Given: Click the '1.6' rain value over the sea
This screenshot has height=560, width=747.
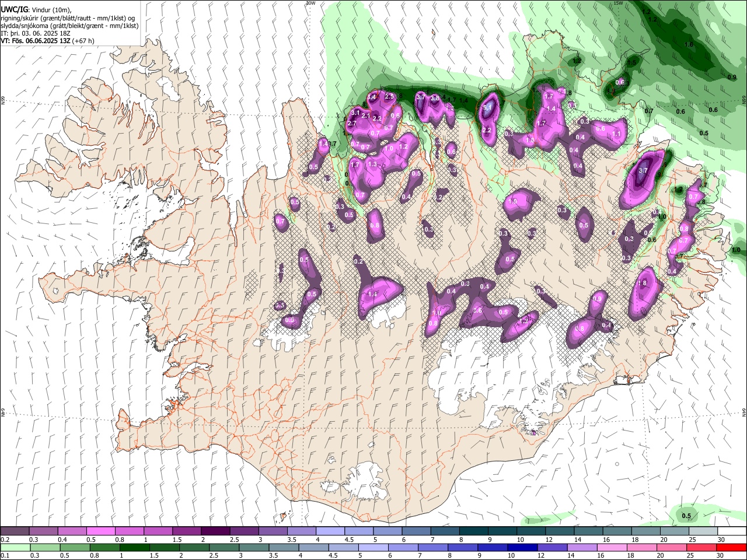Looking at the screenshot, I should pos(689,45).
